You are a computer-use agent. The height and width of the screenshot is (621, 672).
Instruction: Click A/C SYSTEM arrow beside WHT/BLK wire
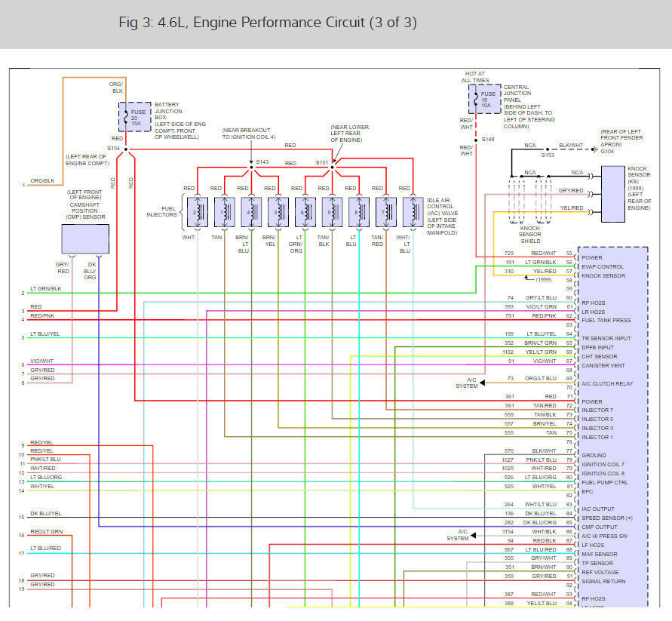tap(473, 535)
